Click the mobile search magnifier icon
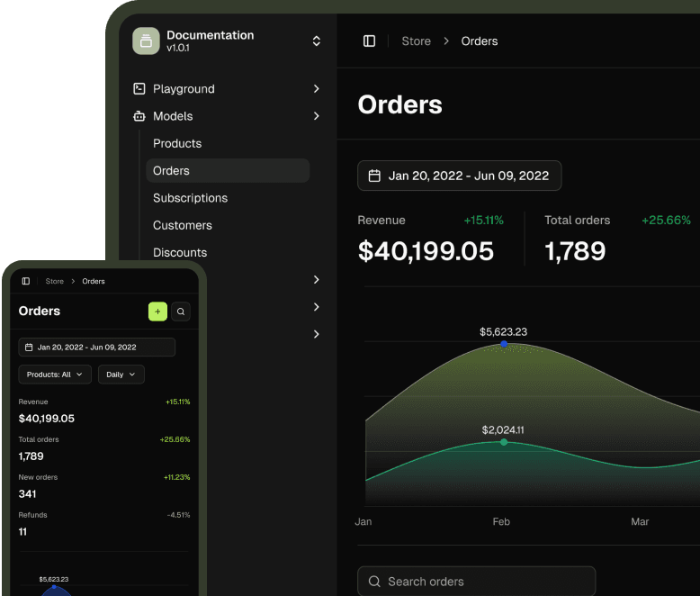Viewport: 700px width, 596px height. (181, 312)
